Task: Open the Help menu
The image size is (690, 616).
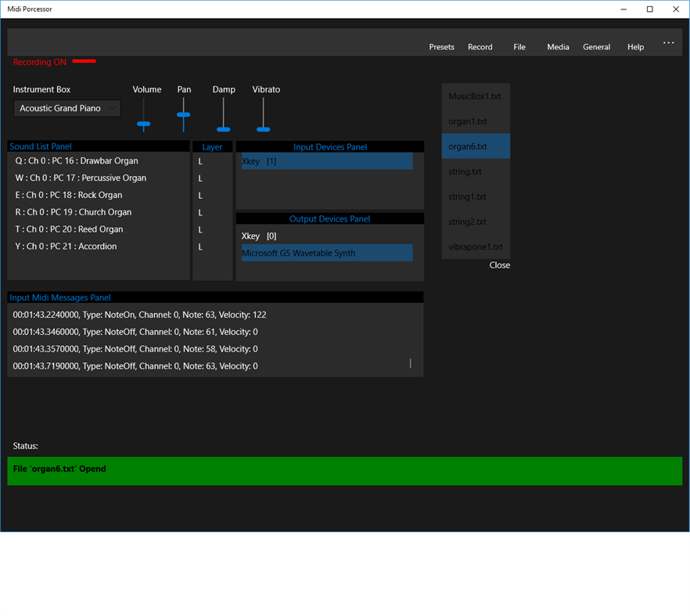Action: pos(635,47)
